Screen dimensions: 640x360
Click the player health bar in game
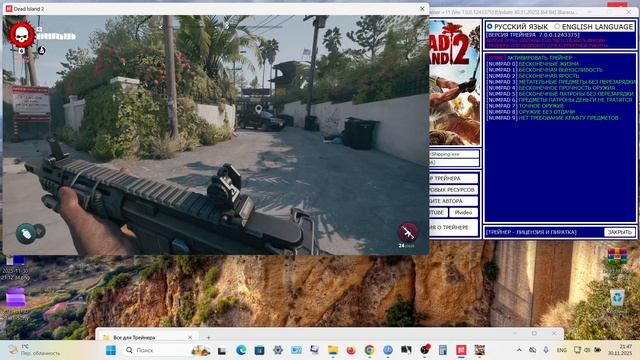[56, 36]
